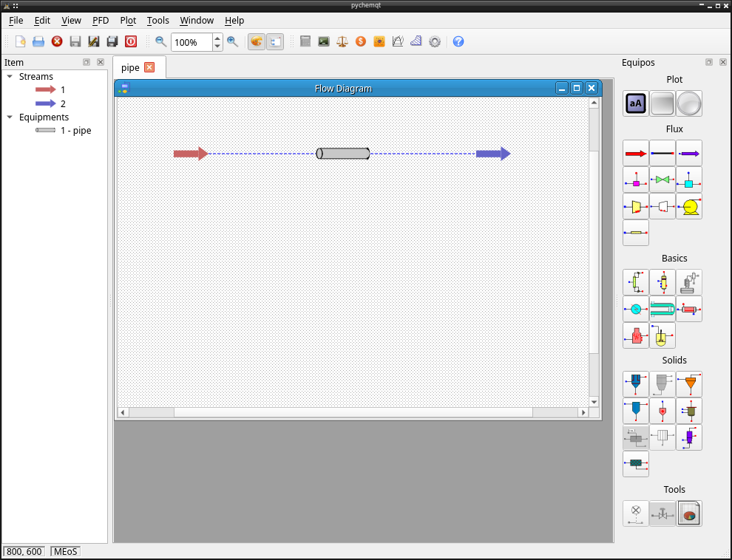Add the yellow compressor equipment

pos(635,206)
